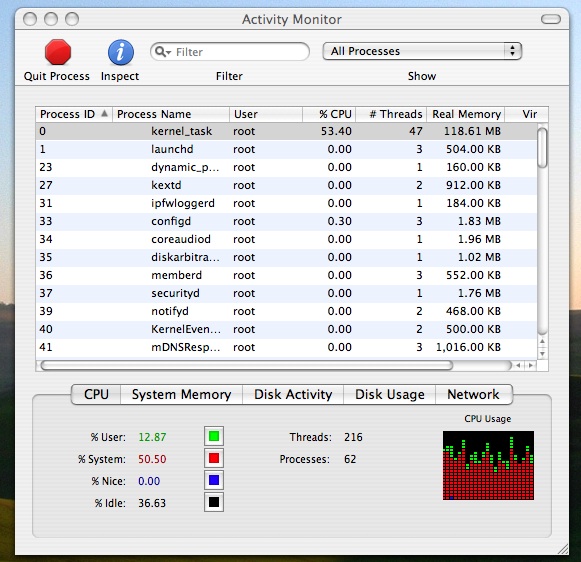The image size is (581, 562).
Task: Open the Inspect info icon
Action: point(121,52)
